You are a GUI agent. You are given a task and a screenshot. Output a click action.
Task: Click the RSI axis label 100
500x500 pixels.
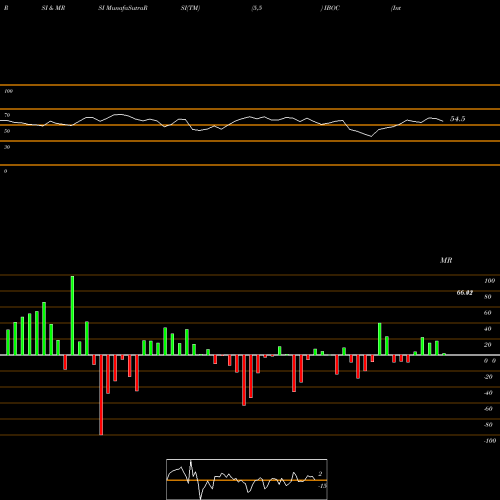click(x=8, y=91)
